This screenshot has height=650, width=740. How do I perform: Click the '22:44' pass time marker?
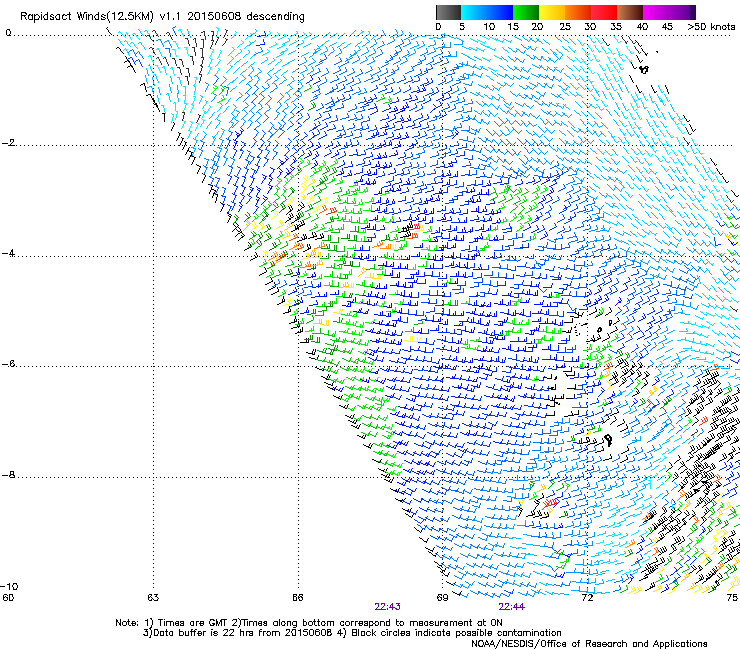(x=512, y=607)
